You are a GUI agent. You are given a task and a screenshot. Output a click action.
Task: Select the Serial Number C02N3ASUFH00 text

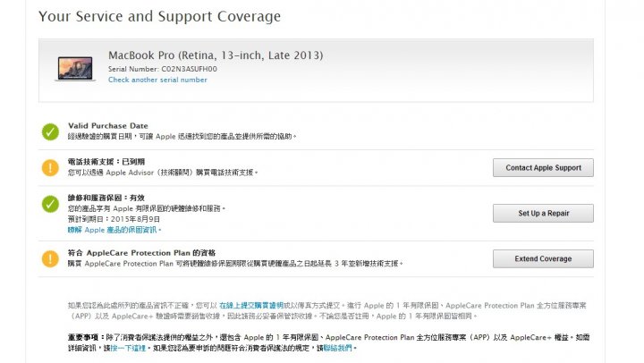[163, 69]
